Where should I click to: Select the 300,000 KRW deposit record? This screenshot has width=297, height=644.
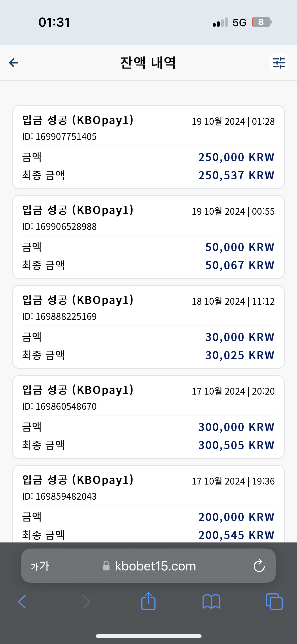coord(148,417)
